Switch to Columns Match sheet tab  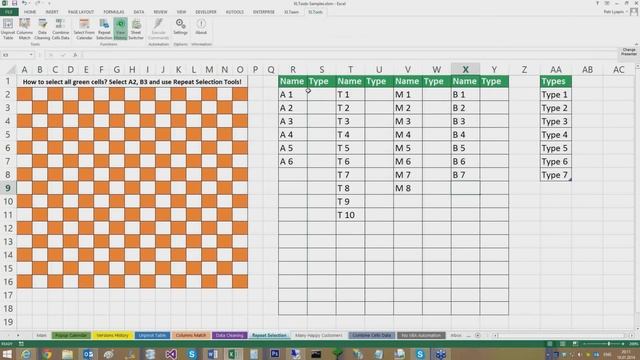[x=191, y=336]
